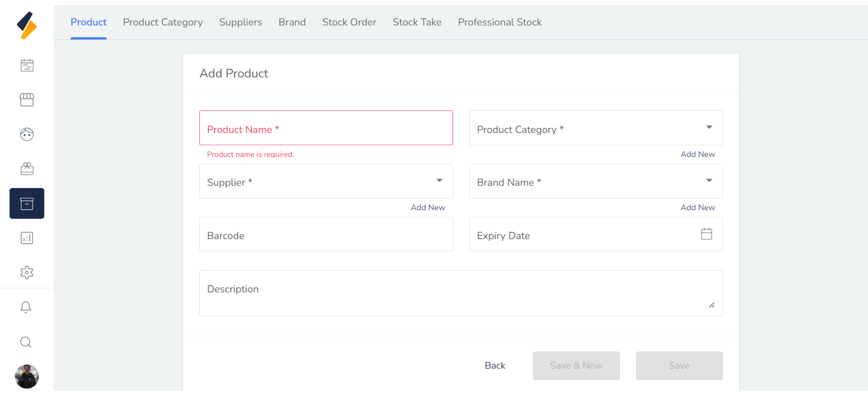The height and width of the screenshot is (396, 868).
Task: Open the storefront icon in sidebar
Action: (x=27, y=100)
